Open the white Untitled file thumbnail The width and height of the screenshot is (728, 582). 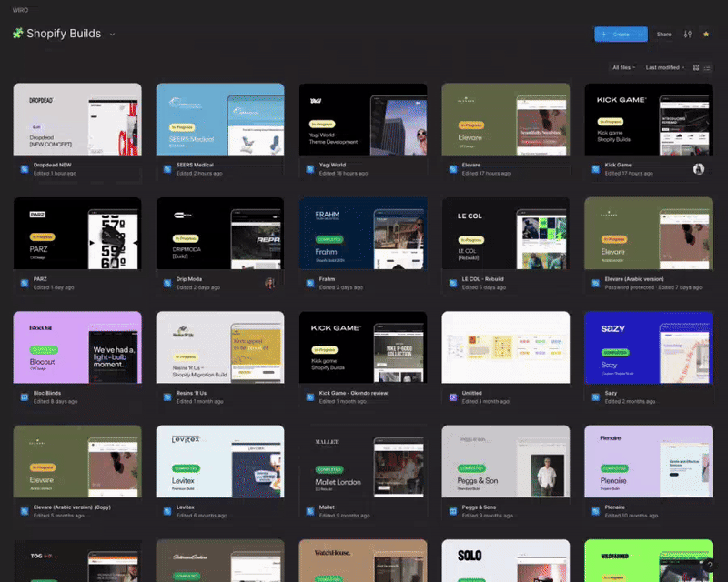pyautogui.click(x=506, y=347)
